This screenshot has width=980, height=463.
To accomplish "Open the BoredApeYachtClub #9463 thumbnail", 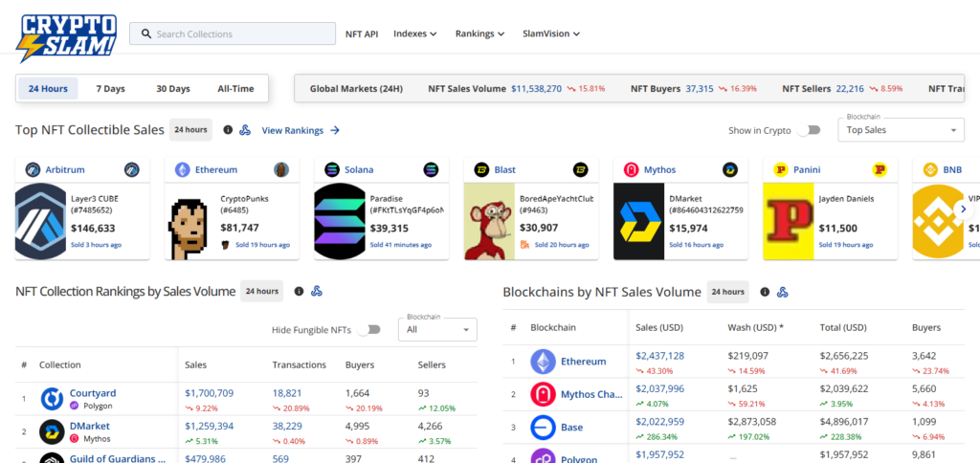I will [x=489, y=221].
